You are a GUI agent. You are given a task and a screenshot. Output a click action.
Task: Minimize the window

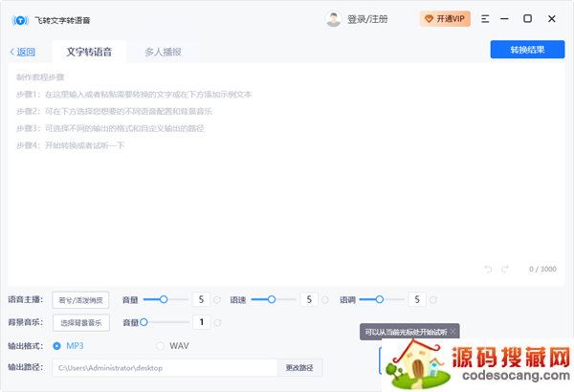504,19
